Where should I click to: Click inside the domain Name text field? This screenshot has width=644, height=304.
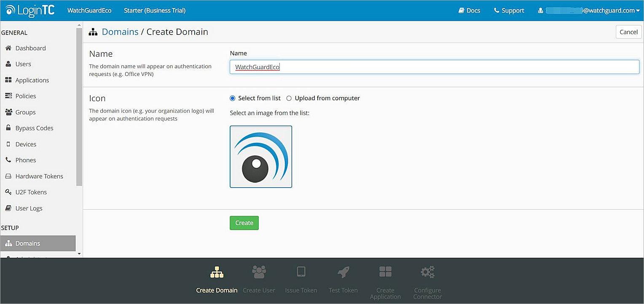tap(434, 67)
